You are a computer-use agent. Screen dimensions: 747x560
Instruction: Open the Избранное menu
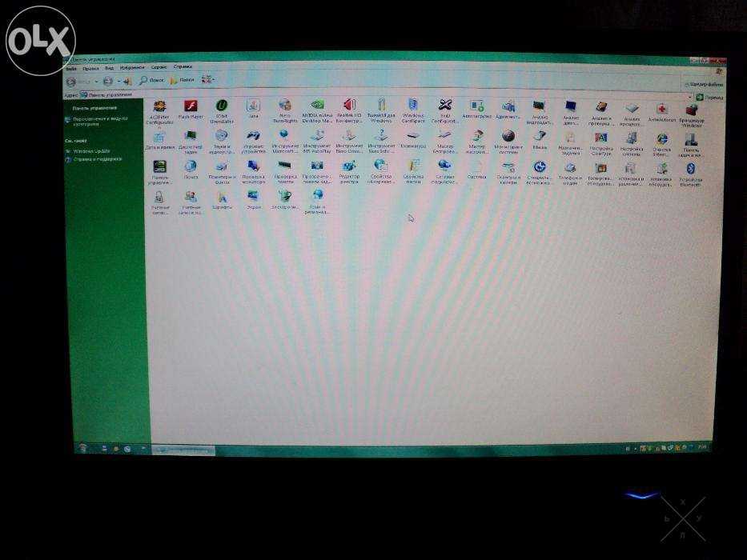[131, 68]
